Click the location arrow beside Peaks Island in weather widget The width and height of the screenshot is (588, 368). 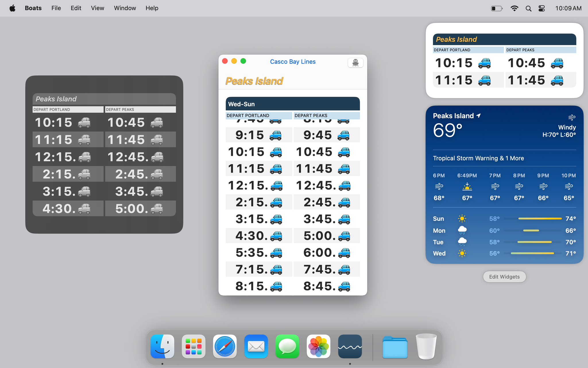coord(479,116)
